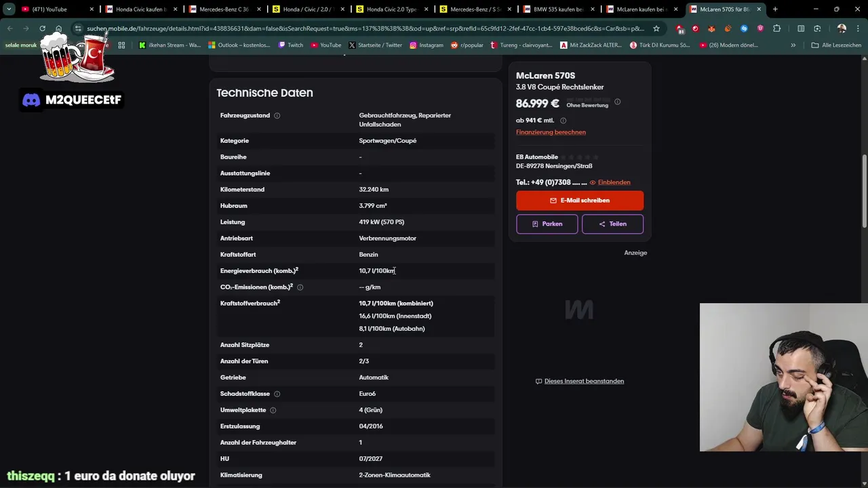Select the Kilometerstand value 32.240 km

click(374, 190)
